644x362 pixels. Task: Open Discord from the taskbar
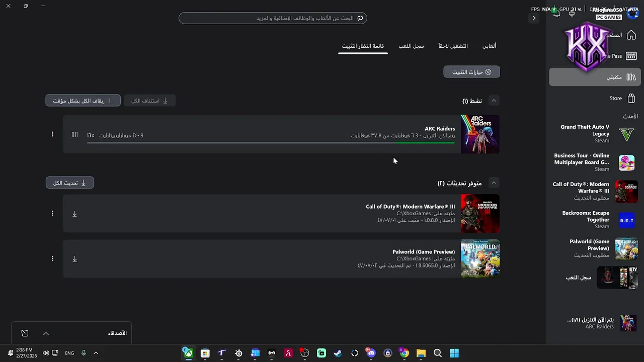coord(371,353)
